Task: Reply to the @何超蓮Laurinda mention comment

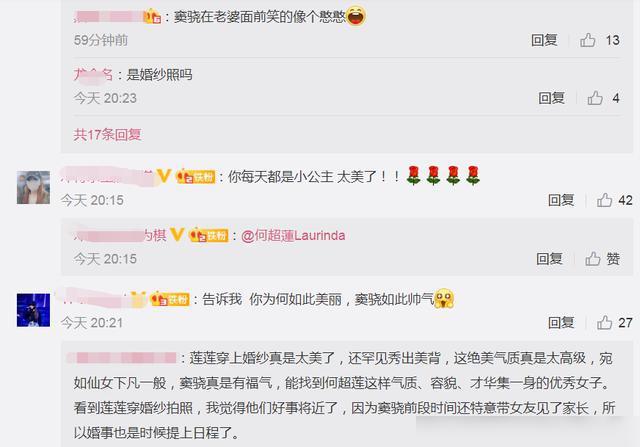Action: point(549,259)
